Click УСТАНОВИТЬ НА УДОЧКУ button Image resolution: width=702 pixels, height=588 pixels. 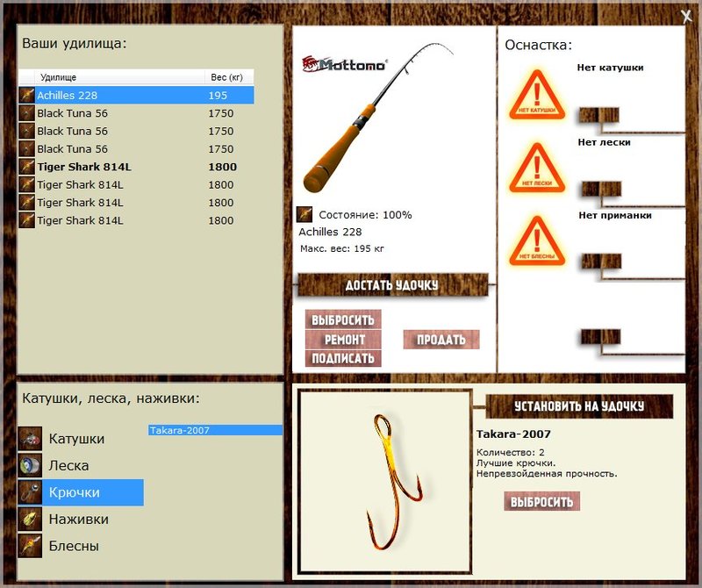point(579,406)
